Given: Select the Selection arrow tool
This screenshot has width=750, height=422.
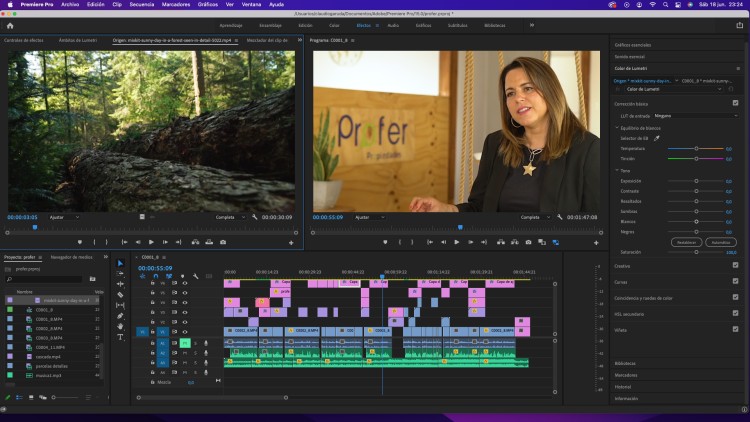Looking at the screenshot, I should (x=120, y=263).
